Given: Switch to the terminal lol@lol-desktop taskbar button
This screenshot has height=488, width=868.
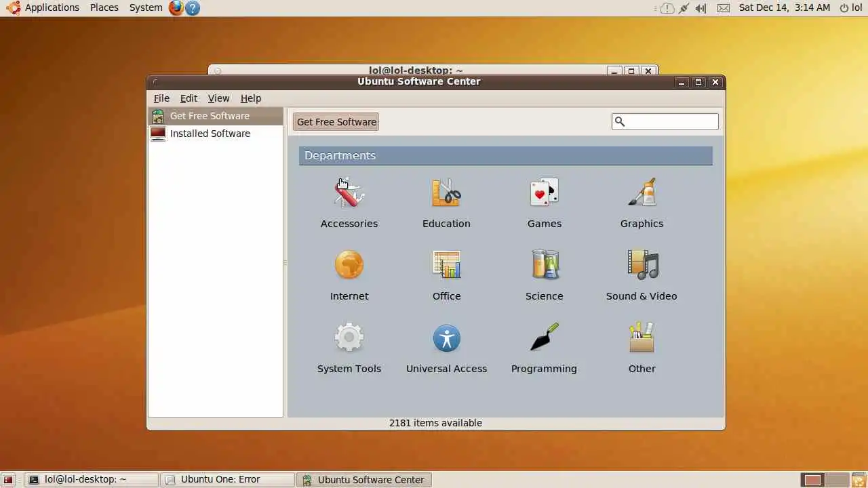Looking at the screenshot, I should pos(91,480).
